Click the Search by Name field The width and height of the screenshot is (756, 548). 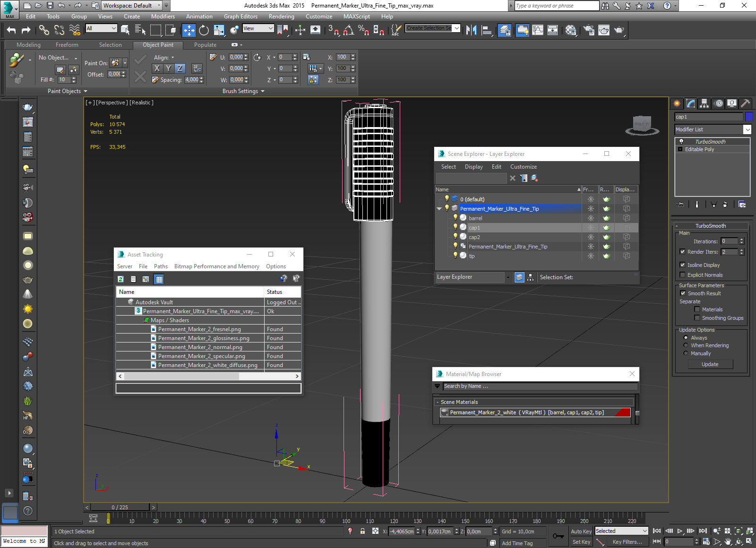coord(540,386)
